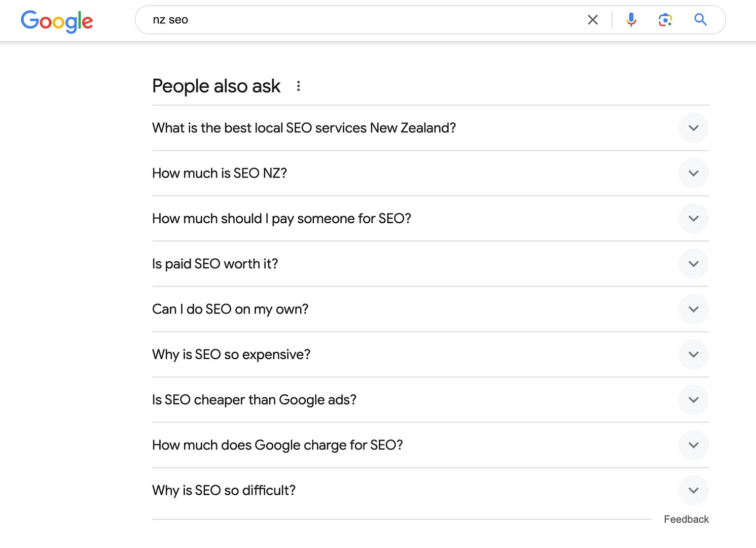Expand 'Is SEO cheaper than Google ads?' chevron
This screenshot has width=756, height=548.
[693, 400]
